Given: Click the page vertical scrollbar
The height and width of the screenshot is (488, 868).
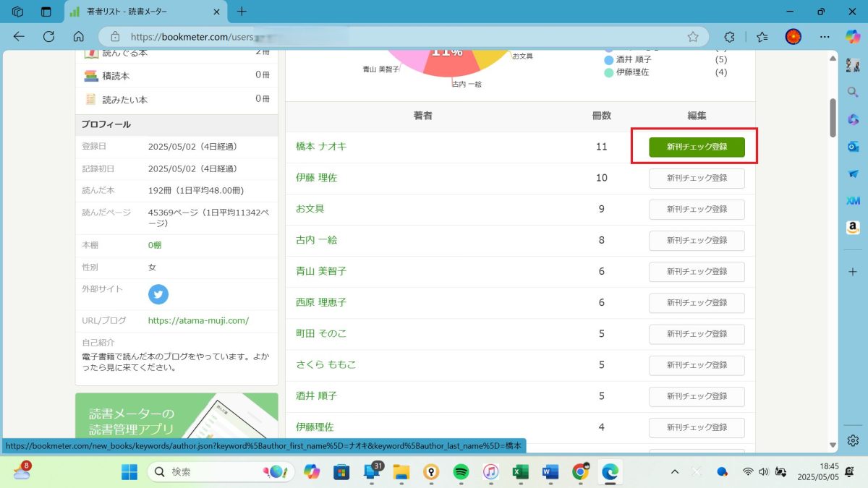Looking at the screenshot, I should click(833, 116).
